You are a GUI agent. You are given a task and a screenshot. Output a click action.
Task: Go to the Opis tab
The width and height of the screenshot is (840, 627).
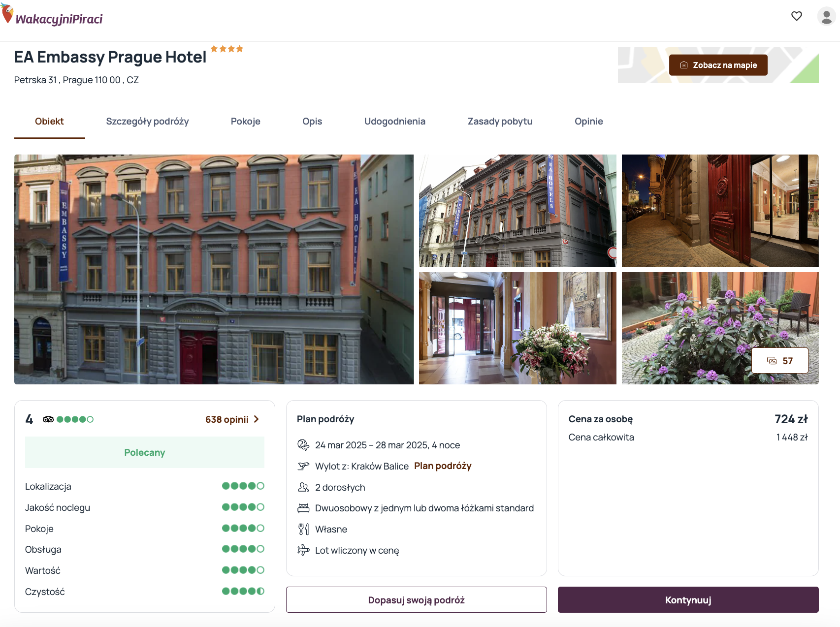pyautogui.click(x=312, y=121)
